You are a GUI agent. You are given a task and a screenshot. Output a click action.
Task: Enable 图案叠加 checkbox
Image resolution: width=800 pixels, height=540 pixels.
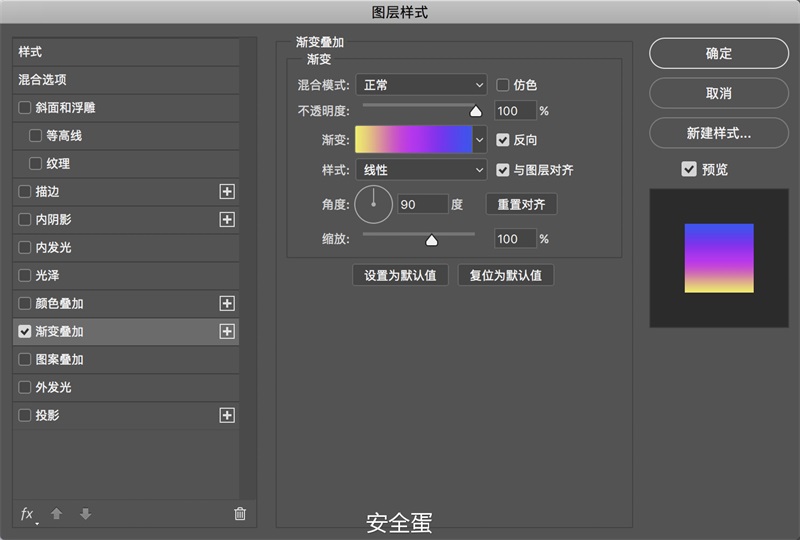tap(24, 359)
